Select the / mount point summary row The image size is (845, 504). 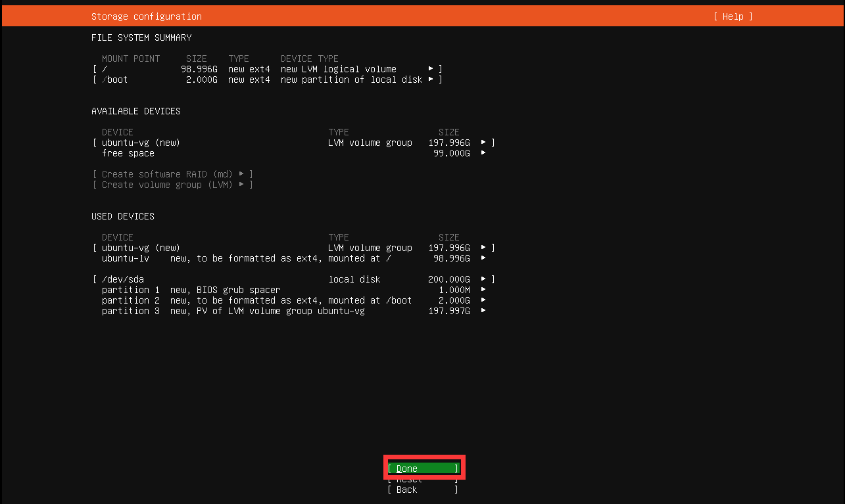[x=268, y=69]
